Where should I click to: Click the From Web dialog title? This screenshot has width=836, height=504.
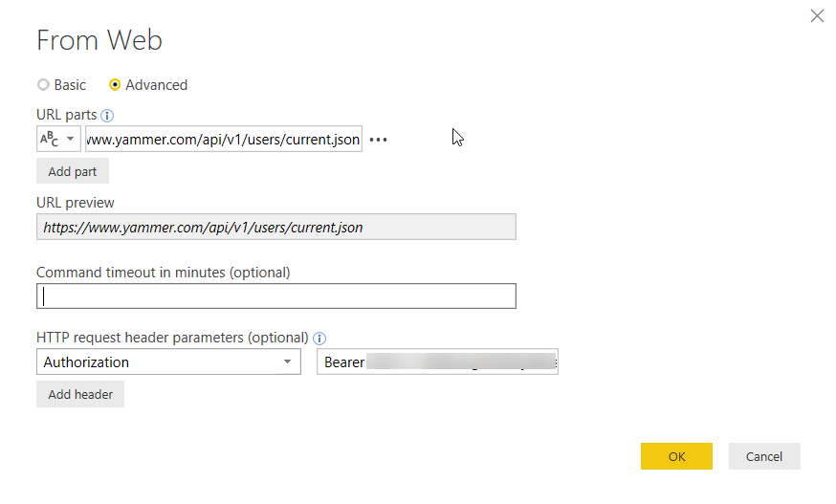pos(99,40)
